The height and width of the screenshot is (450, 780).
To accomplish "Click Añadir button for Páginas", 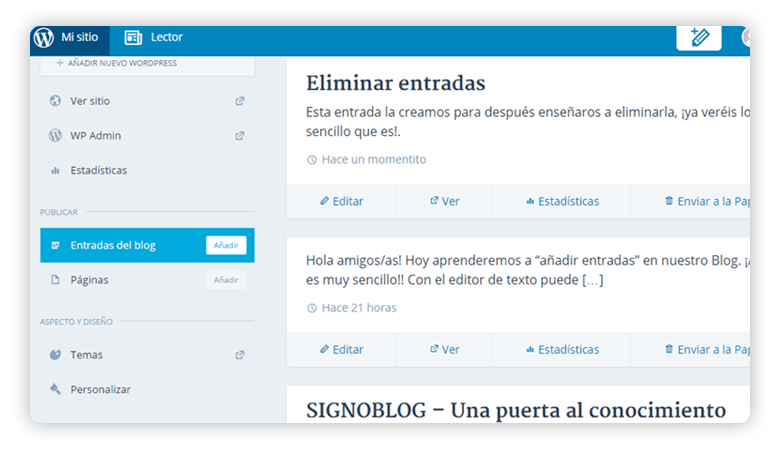I will click(x=226, y=280).
